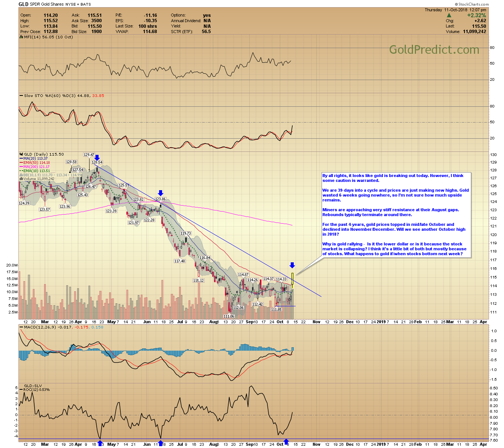504x448 pixels.
Task: Click the candlestick icon beside GLD (Daily)
Action: click(21, 154)
